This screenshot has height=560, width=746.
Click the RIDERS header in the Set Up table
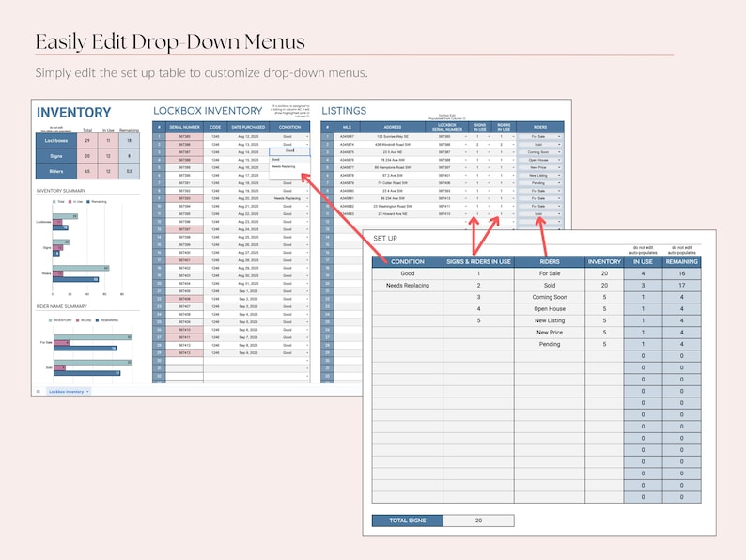coord(550,262)
